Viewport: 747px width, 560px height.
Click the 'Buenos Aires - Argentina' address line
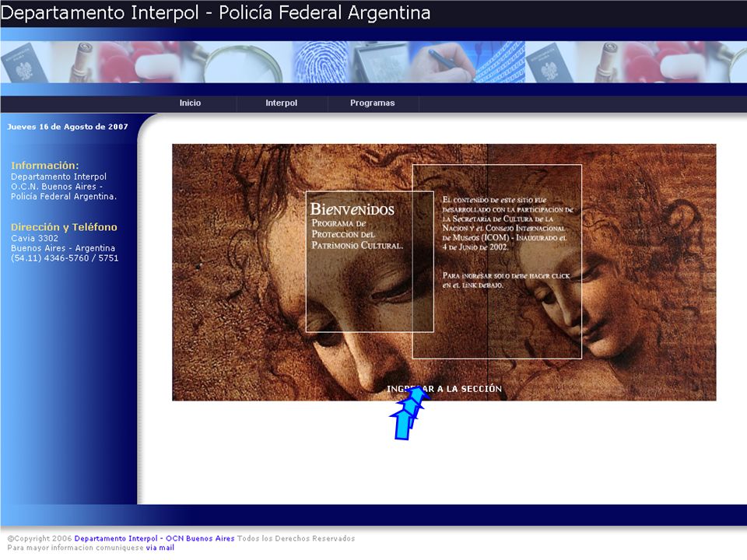coord(63,248)
